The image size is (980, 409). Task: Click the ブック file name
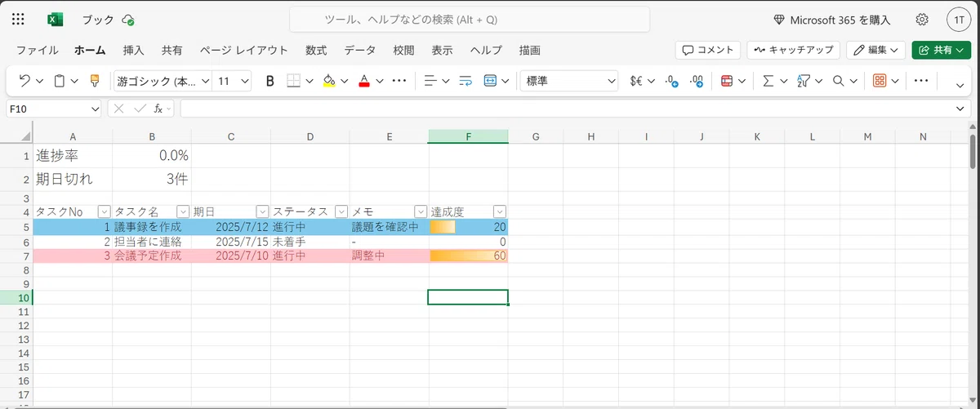point(98,20)
